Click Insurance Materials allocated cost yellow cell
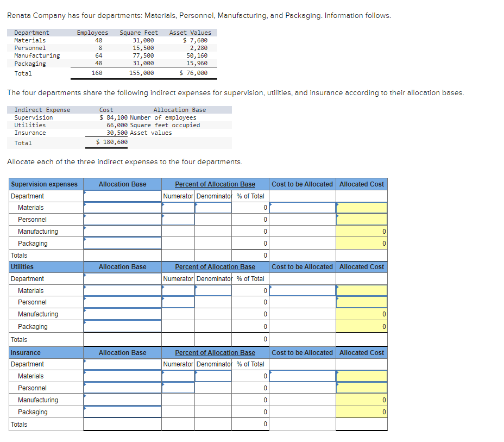Screen dimensions: 504x442 [362, 376]
